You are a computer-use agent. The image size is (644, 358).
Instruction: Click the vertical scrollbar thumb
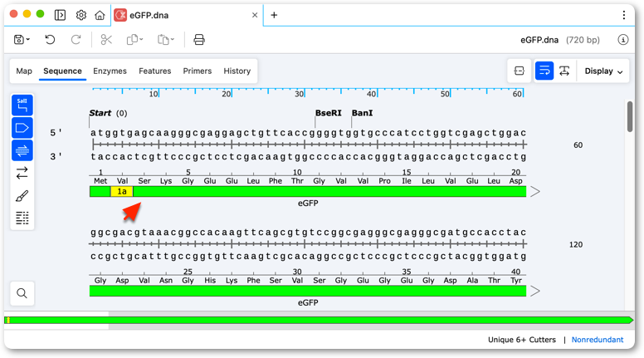click(x=630, y=117)
